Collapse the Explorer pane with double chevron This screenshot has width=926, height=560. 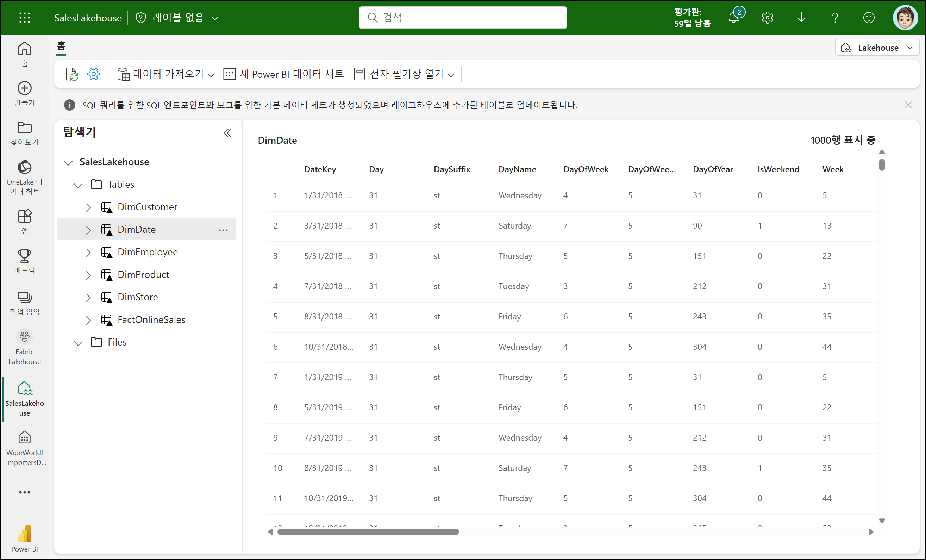pos(228,133)
